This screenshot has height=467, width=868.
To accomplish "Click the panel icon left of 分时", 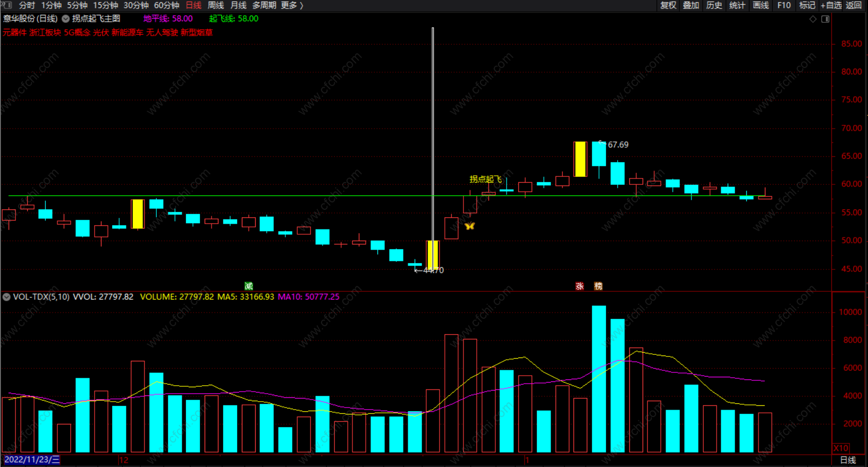I will tap(7, 5).
